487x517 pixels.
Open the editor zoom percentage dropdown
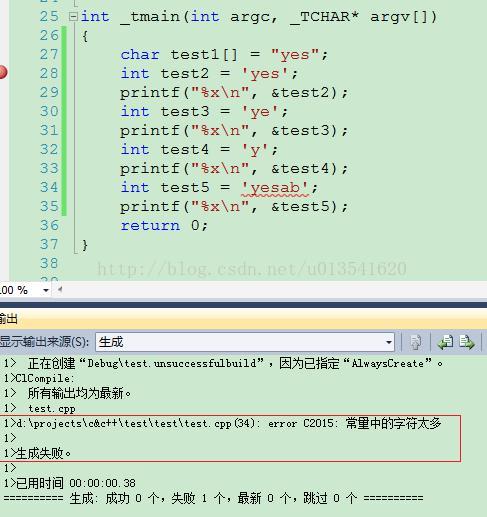(x=46, y=290)
